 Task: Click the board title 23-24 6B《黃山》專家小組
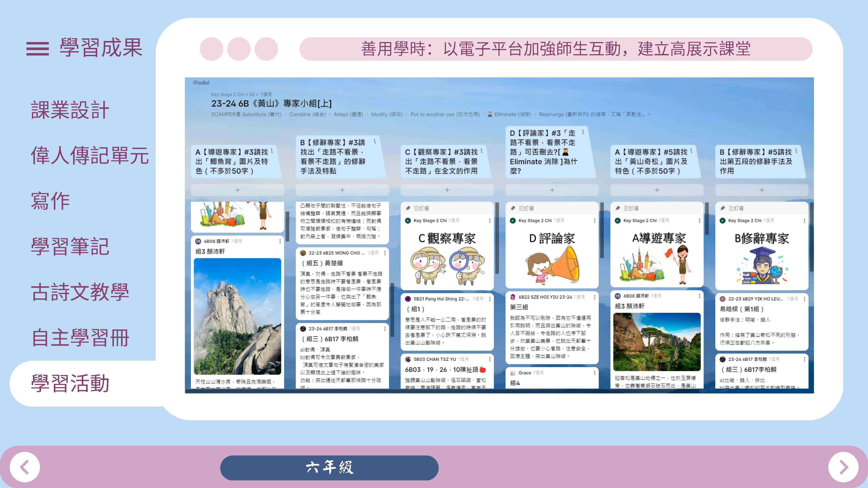(x=271, y=103)
